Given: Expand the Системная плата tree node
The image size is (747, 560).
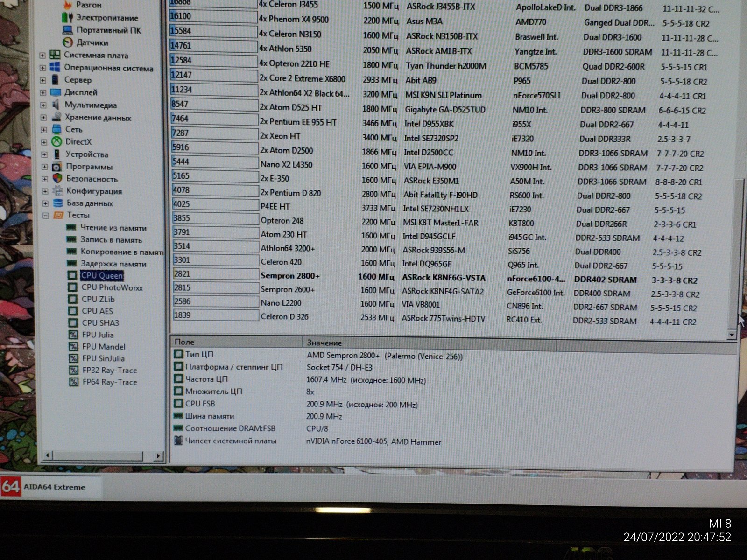Looking at the screenshot, I should [42, 56].
